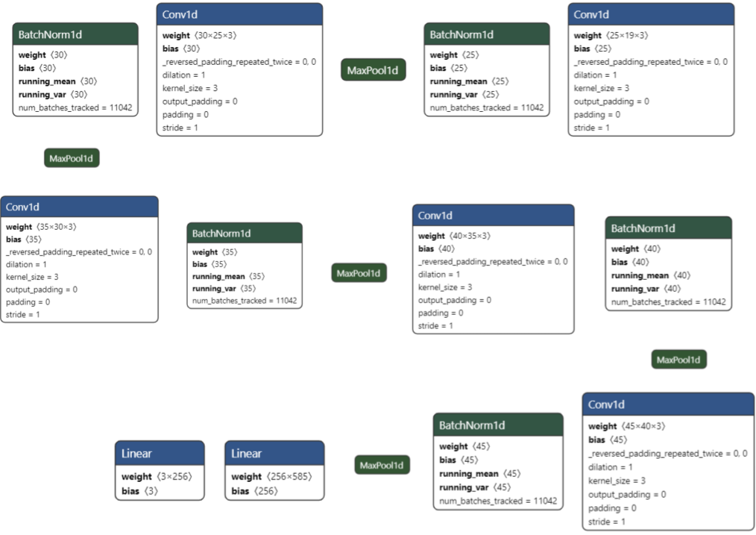The image size is (756, 535).
Task: Click the weight ⟨3×256⟩ row in Linear node
Action: (x=159, y=476)
